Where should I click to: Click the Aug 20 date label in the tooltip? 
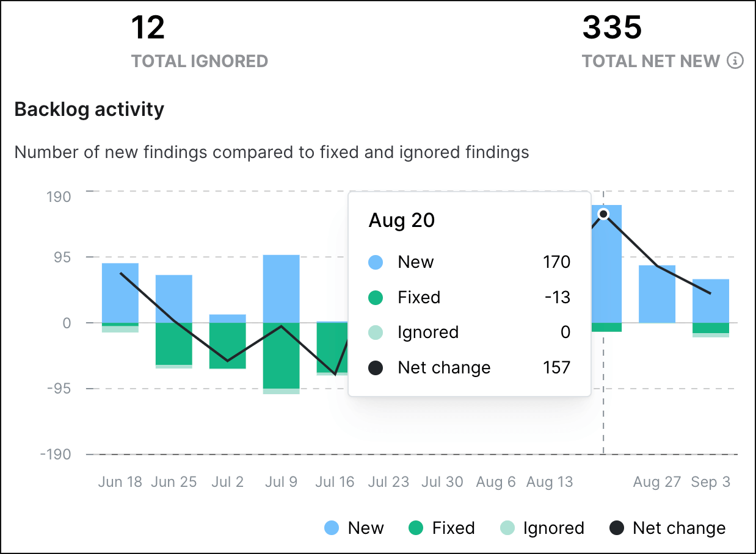(x=401, y=220)
